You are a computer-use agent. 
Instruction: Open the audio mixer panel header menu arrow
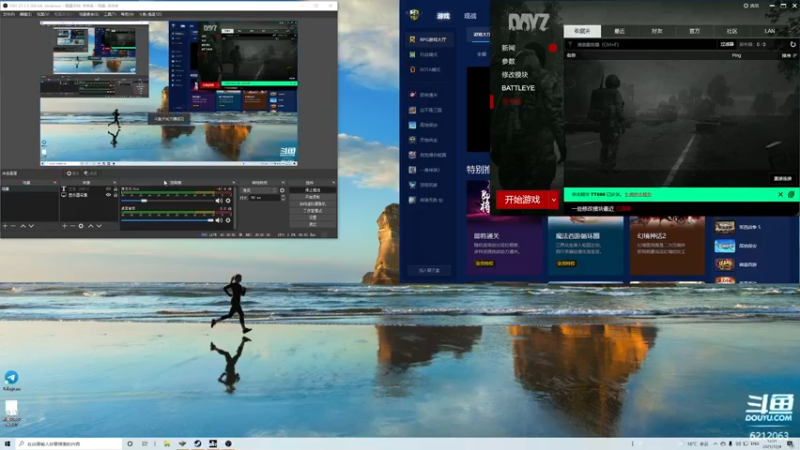[x=234, y=183]
